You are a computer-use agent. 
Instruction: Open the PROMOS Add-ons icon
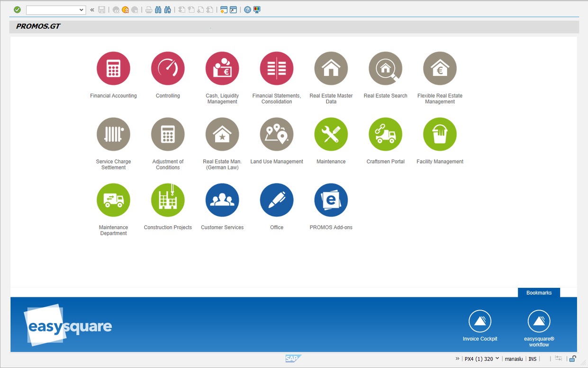click(331, 200)
